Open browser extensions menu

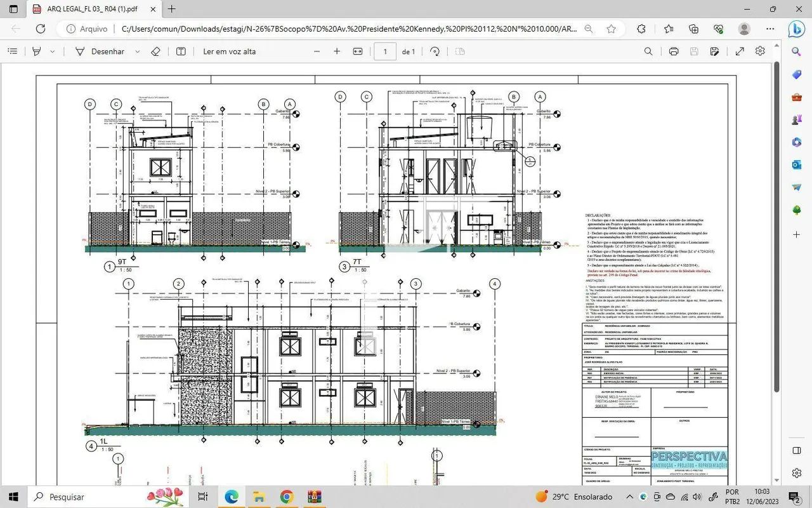pyautogui.click(x=641, y=29)
